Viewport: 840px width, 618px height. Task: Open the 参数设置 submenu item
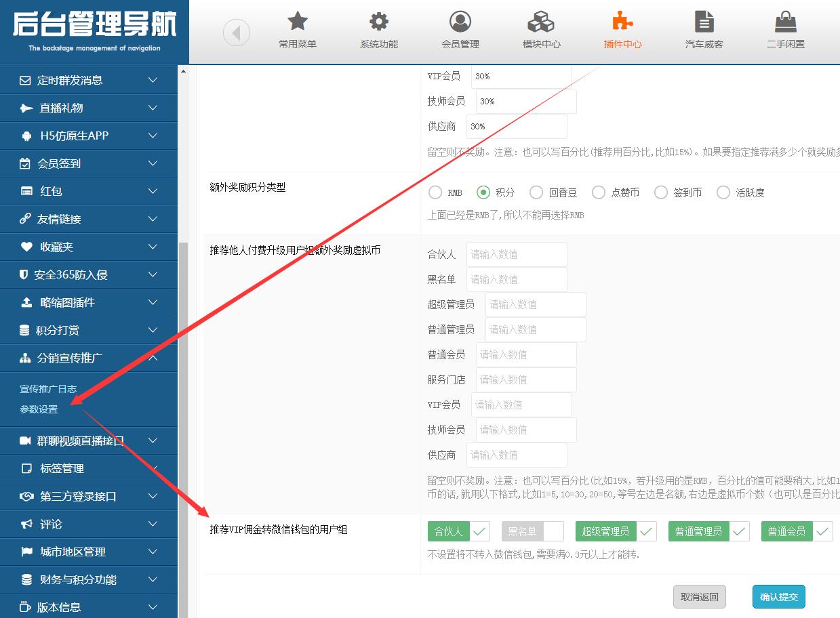pyautogui.click(x=39, y=409)
